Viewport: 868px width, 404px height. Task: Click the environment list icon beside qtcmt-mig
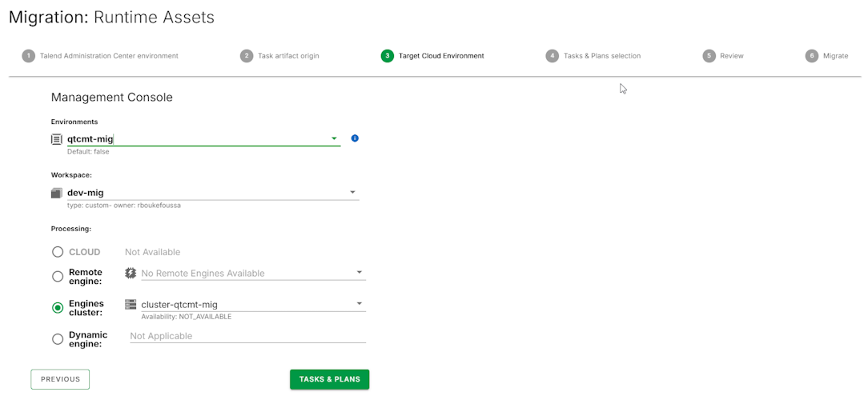click(56, 139)
